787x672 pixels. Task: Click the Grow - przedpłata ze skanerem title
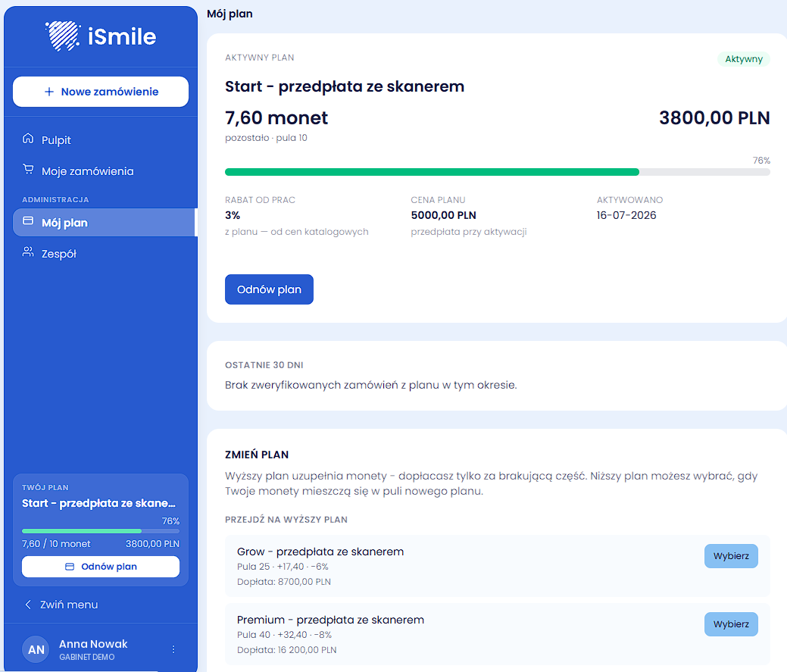(x=320, y=552)
